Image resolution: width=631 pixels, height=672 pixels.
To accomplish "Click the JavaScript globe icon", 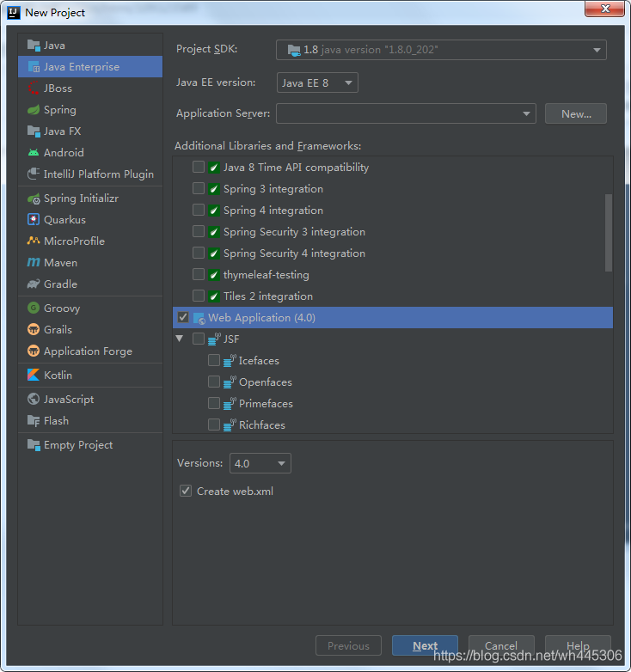I will point(34,399).
